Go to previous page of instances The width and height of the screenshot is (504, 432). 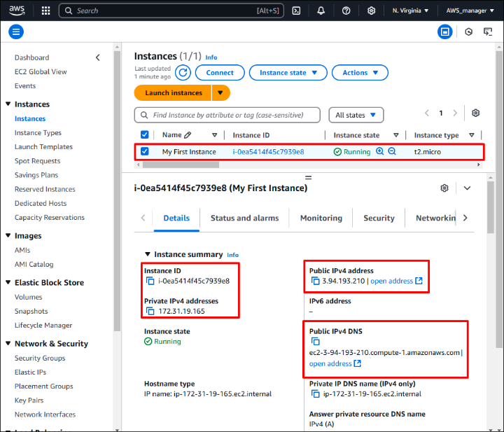427,113
